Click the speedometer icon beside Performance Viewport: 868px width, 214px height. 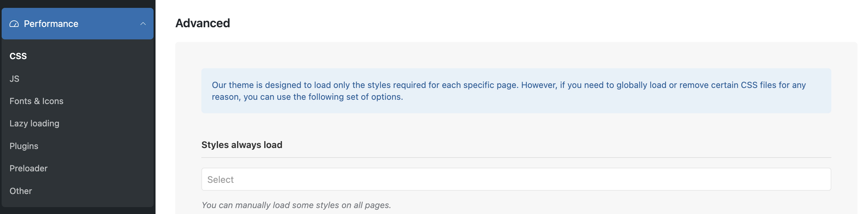point(13,23)
